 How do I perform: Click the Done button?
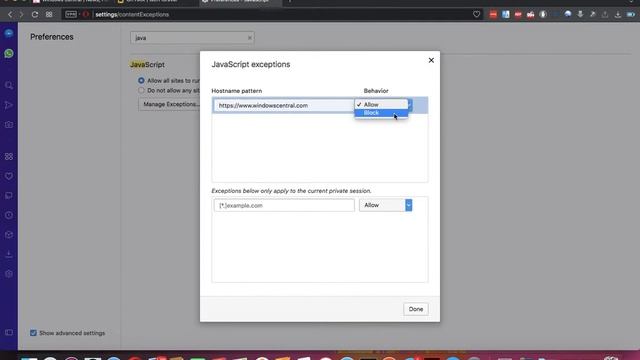pos(416,309)
